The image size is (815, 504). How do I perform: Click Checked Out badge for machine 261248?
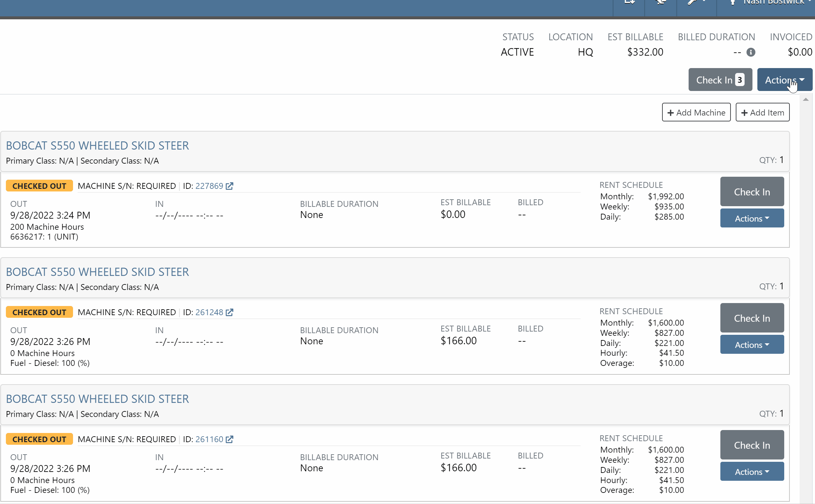(39, 312)
